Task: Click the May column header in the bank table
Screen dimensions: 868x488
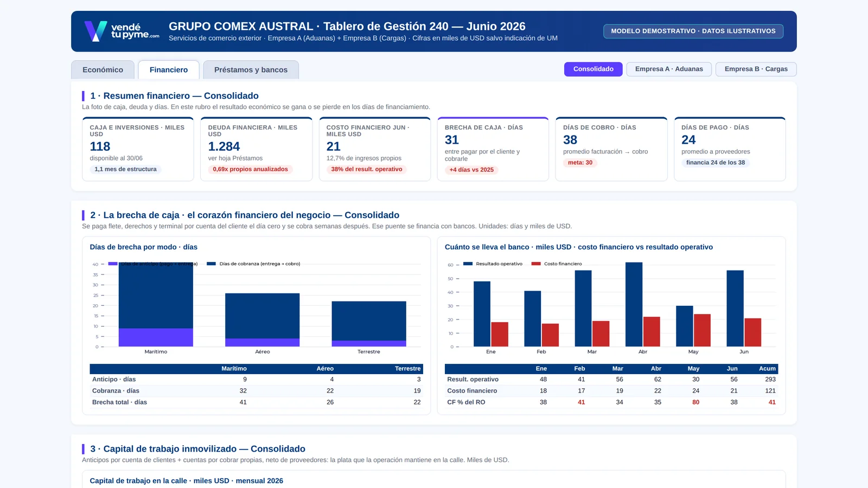Action: pos(693,369)
